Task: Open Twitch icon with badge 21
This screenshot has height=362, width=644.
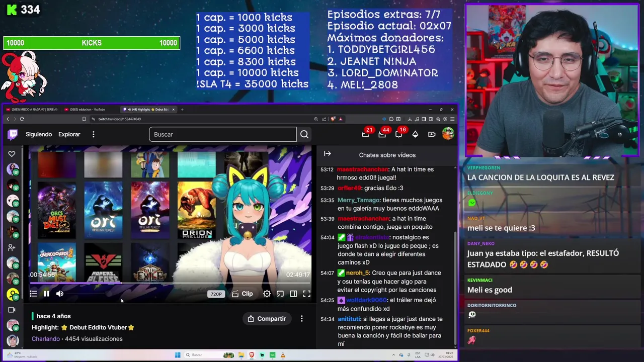Action: 366,134
